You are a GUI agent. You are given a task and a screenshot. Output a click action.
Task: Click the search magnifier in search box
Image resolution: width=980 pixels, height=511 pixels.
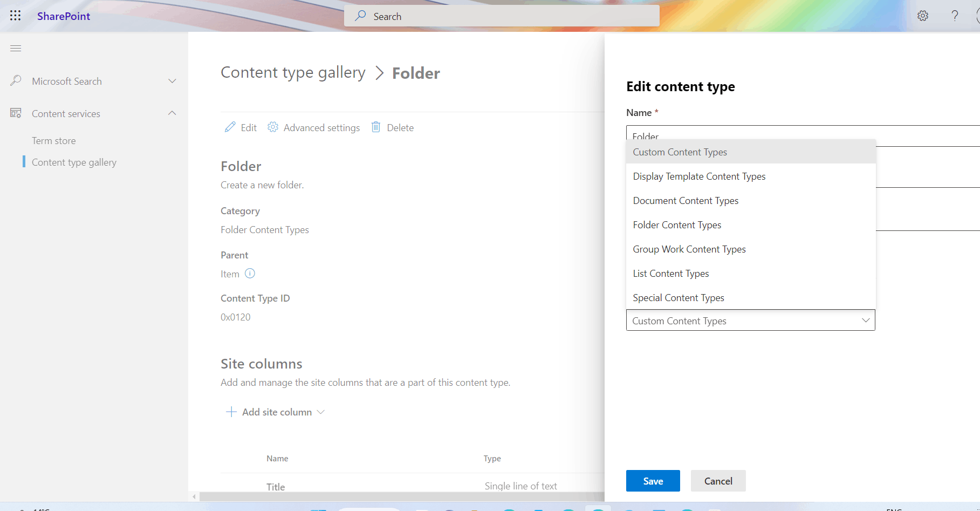360,16
